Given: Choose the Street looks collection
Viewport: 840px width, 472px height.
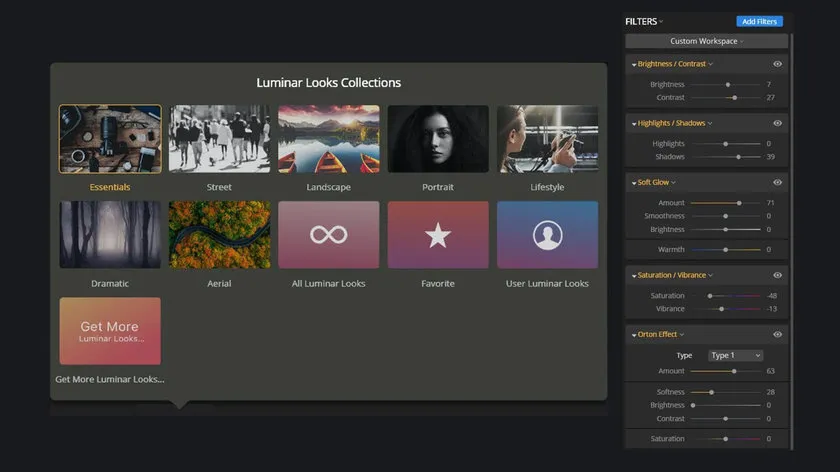Looking at the screenshot, I should tap(219, 139).
